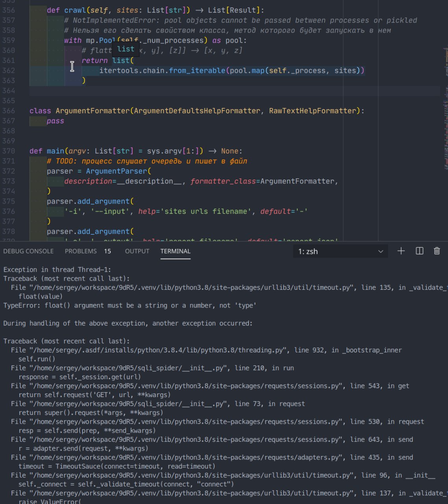The image size is (448, 504).
Task: Select the Terminal tab
Action: pyautogui.click(x=175, y=251)
